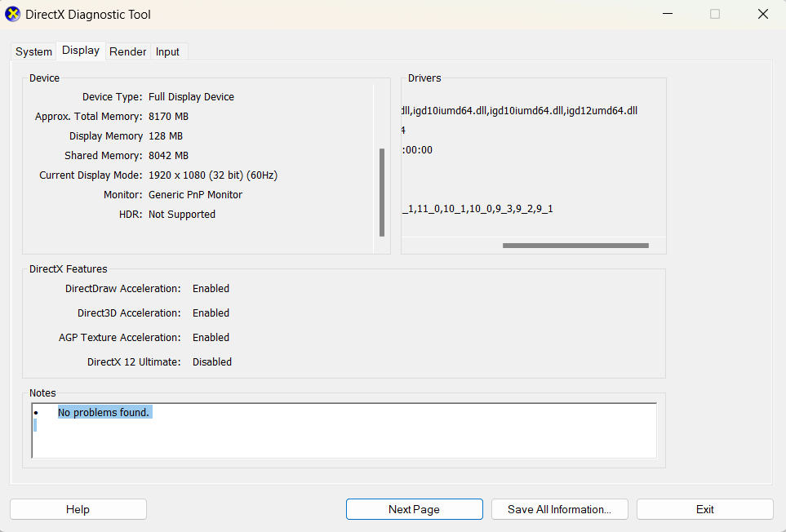786x532 pixels.
Task: Click Save All Information button
Action: coord(559,509)
